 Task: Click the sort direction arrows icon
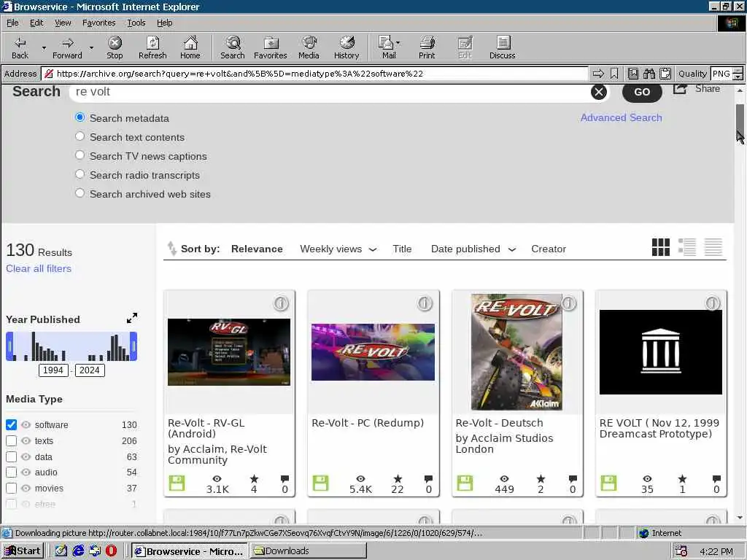[x=171, y=248]
